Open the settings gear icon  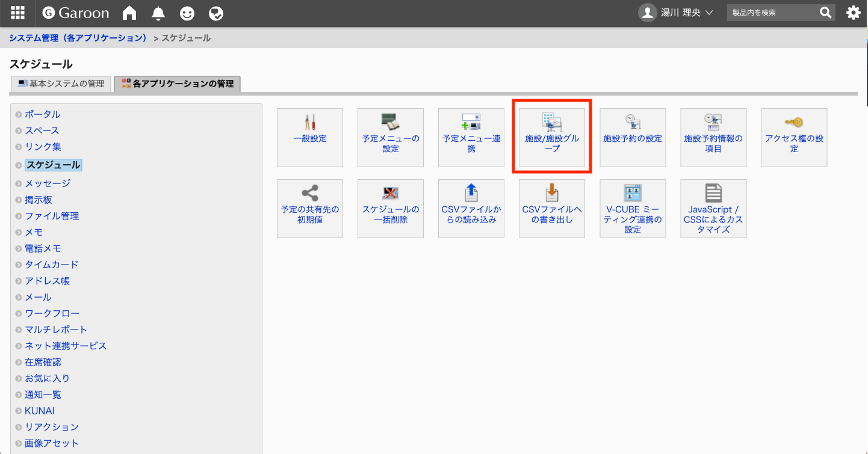coord(852,13)
